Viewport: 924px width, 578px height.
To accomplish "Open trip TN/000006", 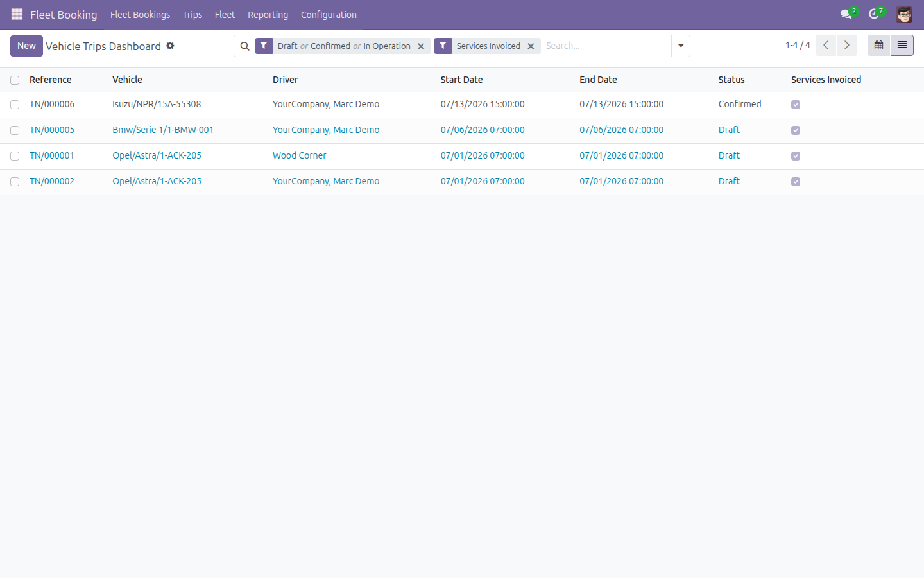I will tap(52, 104).
